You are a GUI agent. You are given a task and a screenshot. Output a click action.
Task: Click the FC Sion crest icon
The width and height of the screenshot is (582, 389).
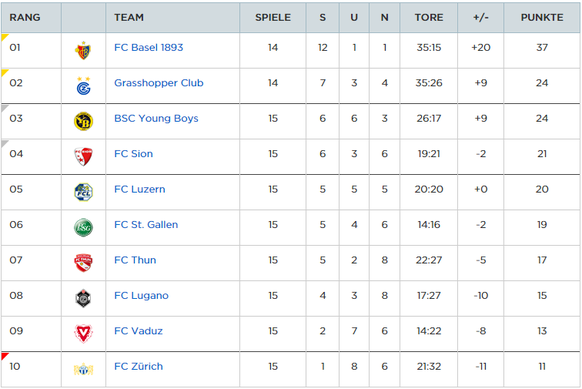(84, 157)
